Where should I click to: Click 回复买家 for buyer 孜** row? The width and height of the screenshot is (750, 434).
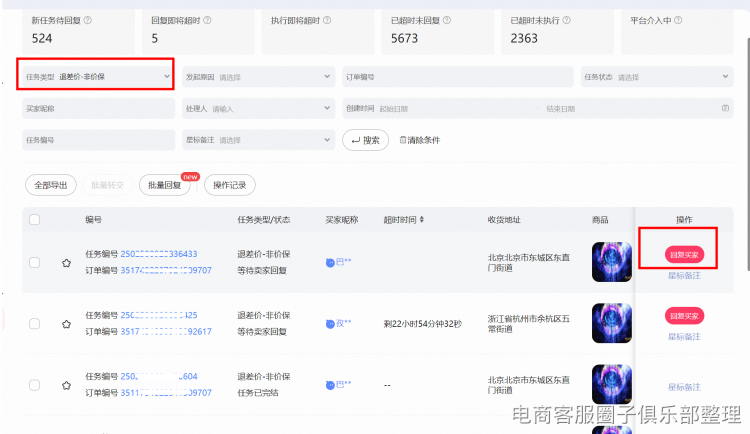pos(684,316)
